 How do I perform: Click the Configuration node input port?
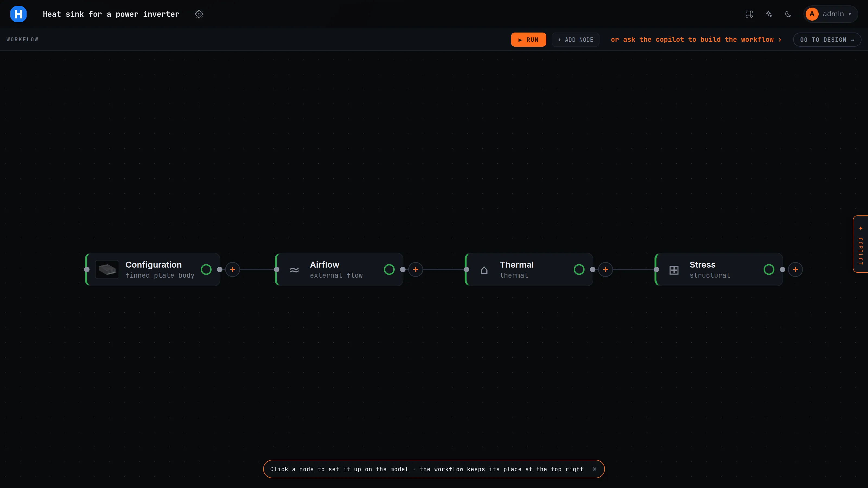click(x=87, y=269)
